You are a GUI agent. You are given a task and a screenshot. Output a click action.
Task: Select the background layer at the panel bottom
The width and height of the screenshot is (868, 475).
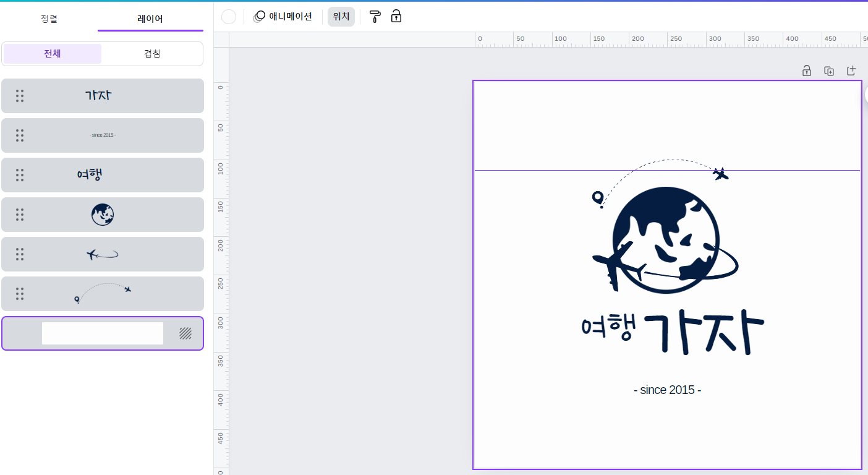103,333
